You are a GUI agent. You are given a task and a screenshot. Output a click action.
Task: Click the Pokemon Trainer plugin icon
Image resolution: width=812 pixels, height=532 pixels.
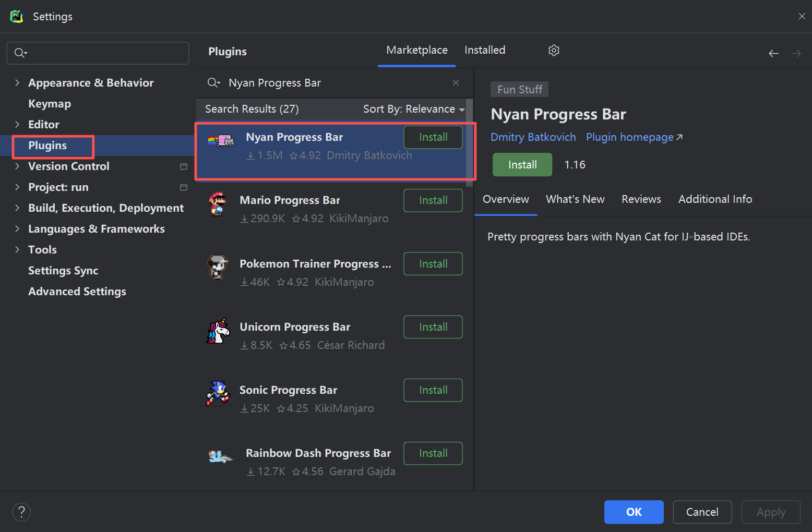pyautogui.click(x=218, y=267)
